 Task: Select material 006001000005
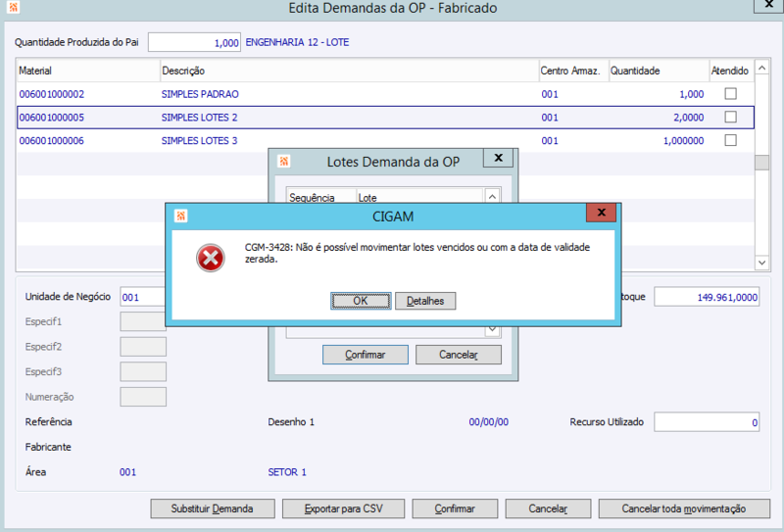pyautogui.click(x=52, y=118)
